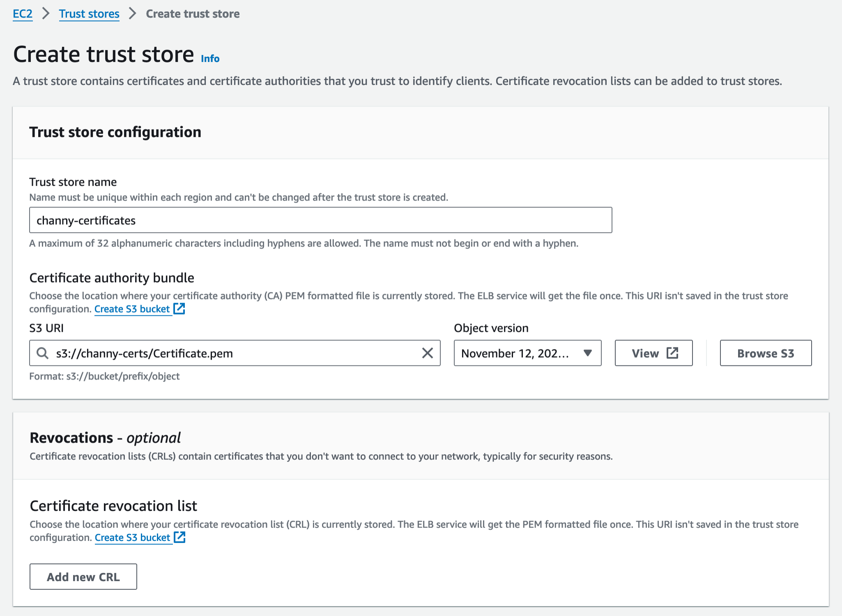Focus the Trust store name input
Image resolution: width=842 pixels, height=616 pixels.
(320, 220)
